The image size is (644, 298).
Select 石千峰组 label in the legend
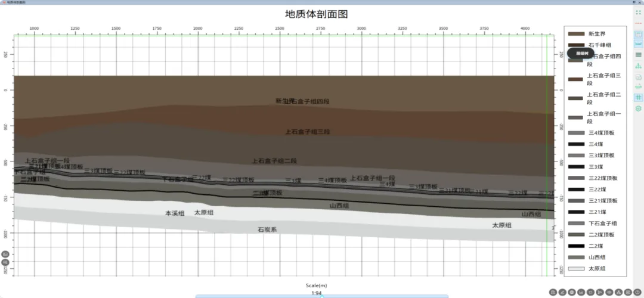tap(600, 45)
